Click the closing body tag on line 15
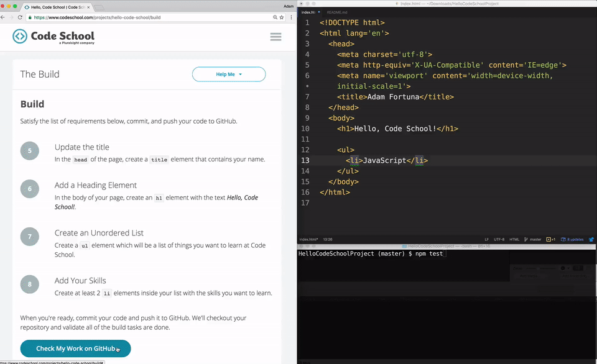The image size is (597, 364). pyautogui.click(x=343, y=182)
